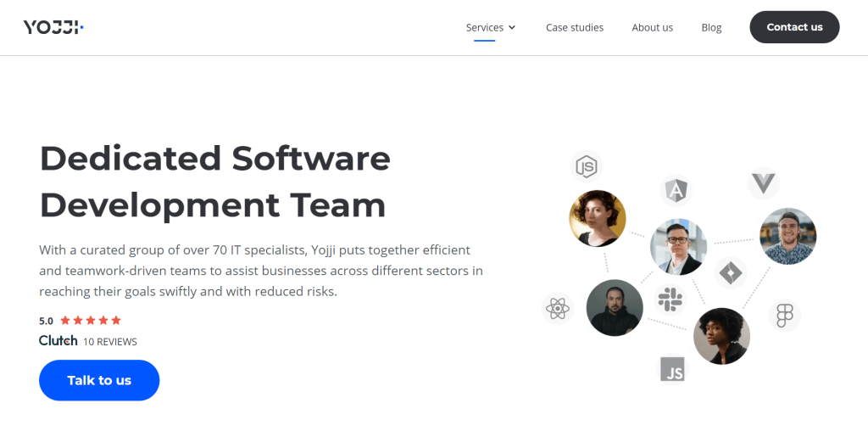Select the curly-haired woman's photo
Image resolution: width=868 pixels, height=431 pixels.
[x=598, y=218]
